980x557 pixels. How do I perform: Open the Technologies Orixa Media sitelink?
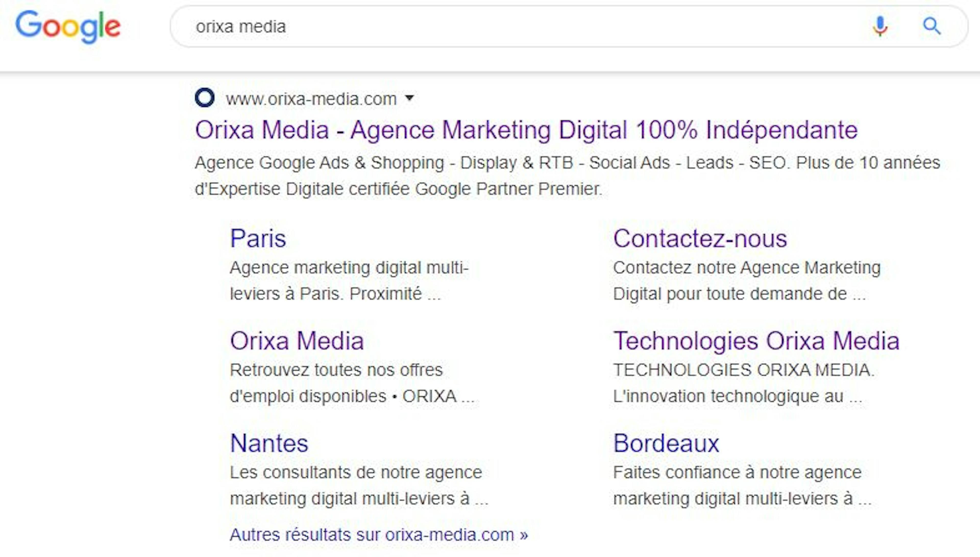[756, 341]
